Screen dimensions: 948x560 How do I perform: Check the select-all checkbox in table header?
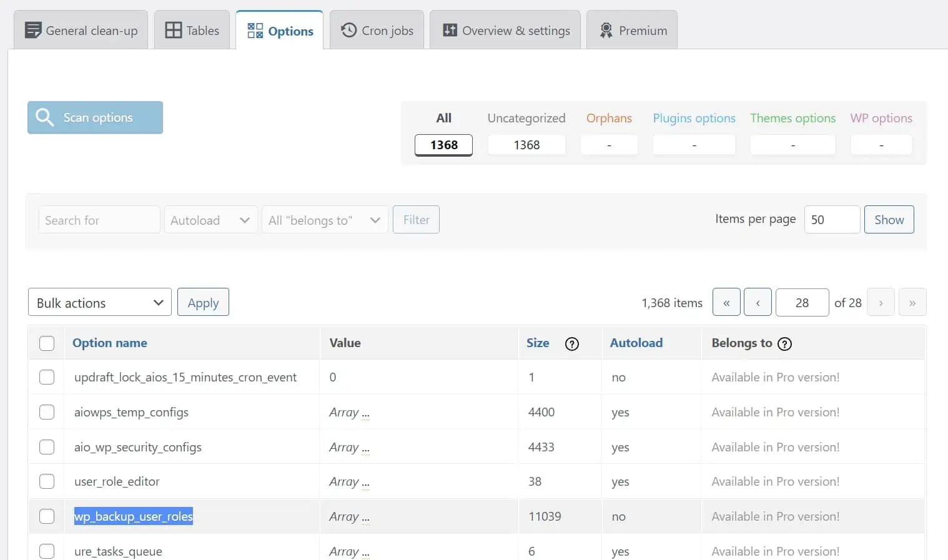click(x=47, y=343)
